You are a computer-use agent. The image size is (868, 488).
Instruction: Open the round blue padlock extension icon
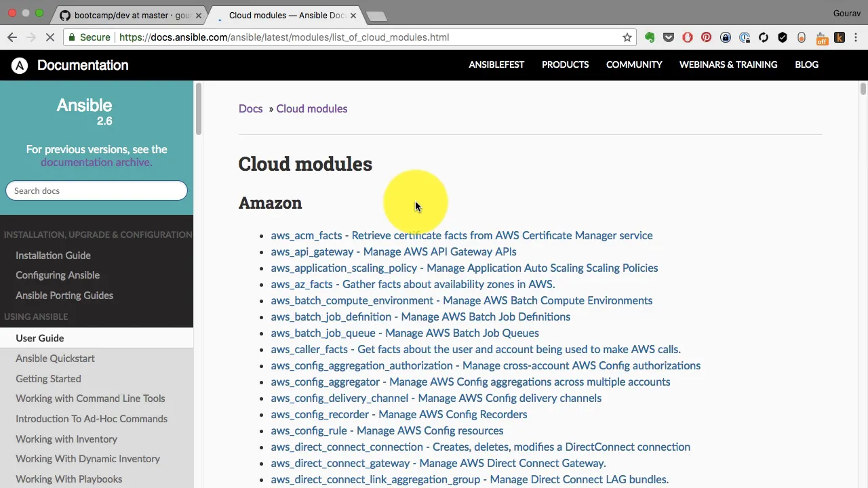(726, 37)
